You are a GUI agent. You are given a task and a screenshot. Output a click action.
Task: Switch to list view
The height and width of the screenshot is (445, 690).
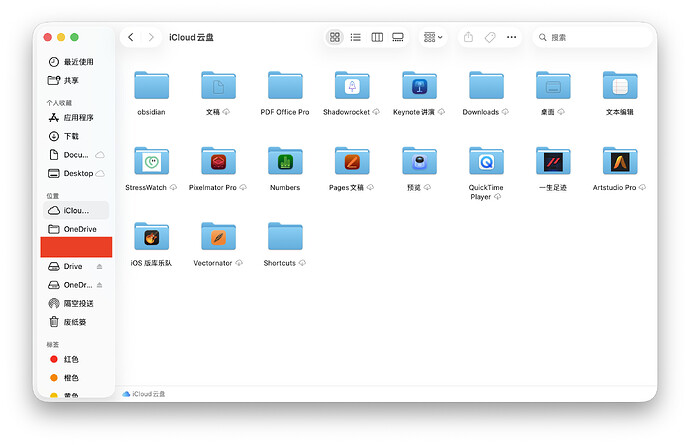click(356, 37)
